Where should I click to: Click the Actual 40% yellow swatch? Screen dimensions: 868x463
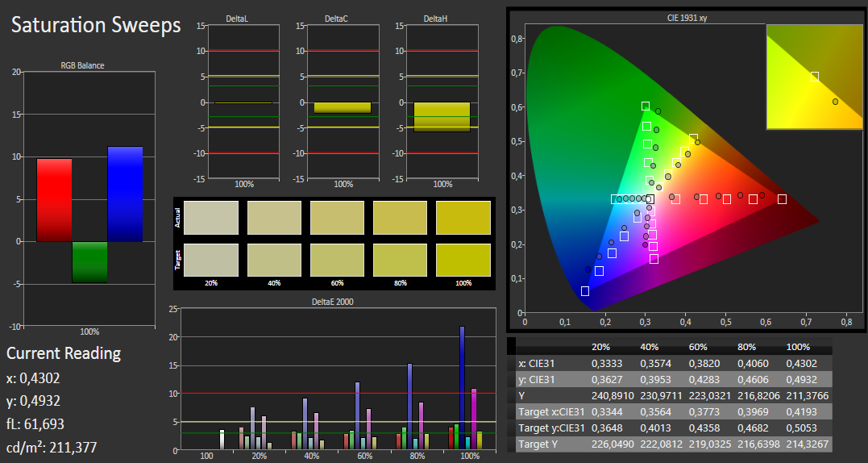(x=274, y=218)
